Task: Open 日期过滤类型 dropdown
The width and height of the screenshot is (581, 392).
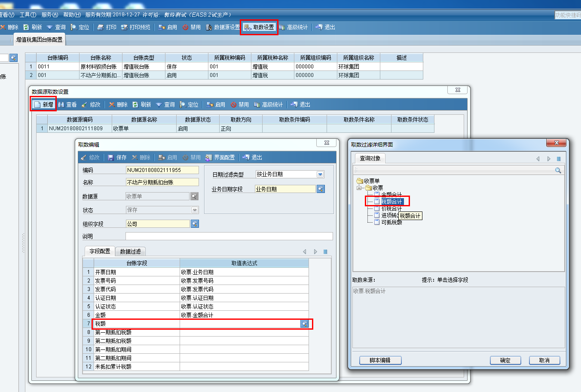Action: (320, 174)
